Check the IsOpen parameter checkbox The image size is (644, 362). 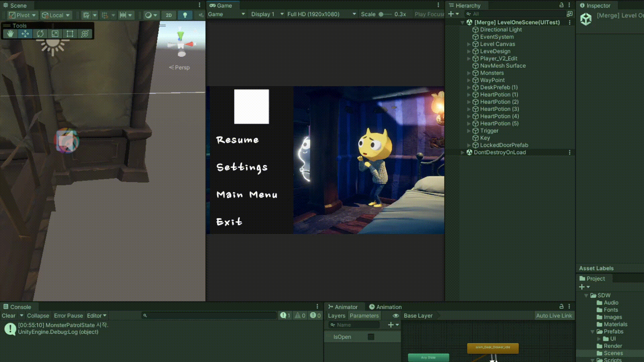click(371, 337)
